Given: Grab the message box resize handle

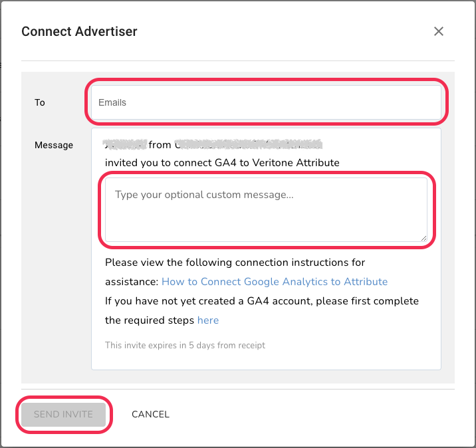Looking at the screenshot, I should pyautogui.click(x=423, y=238).
